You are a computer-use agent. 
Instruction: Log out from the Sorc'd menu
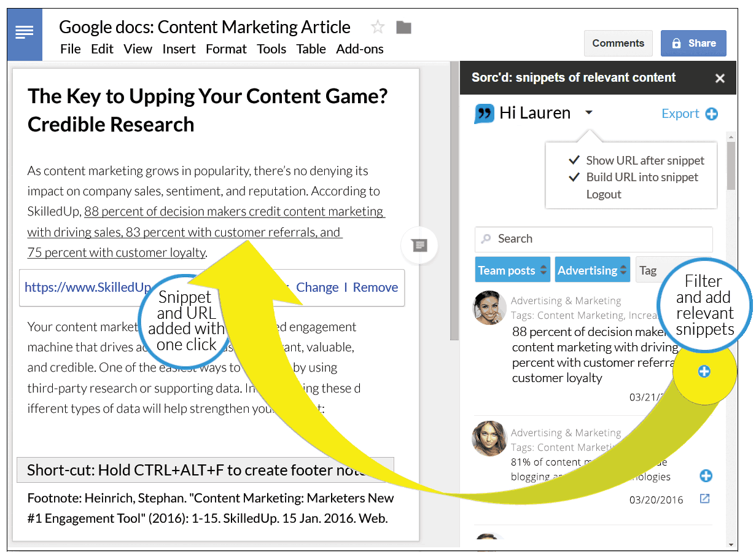604,195
